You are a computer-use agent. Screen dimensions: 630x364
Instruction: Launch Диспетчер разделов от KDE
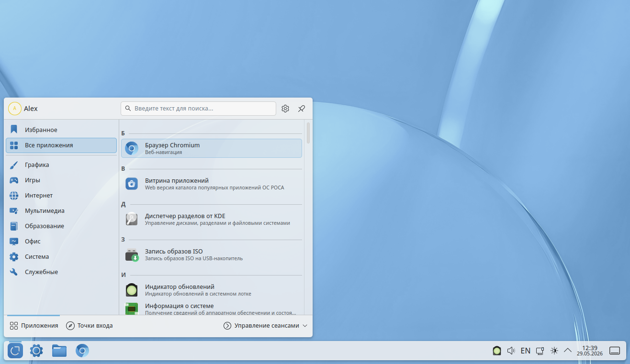(212, 219)
